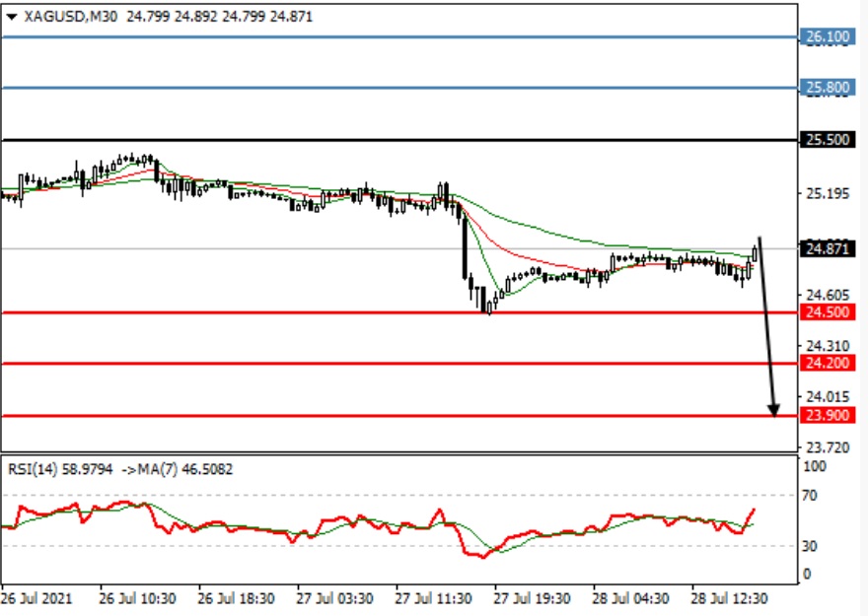
Task: Click the 27 Jul 03:30 time label
Action: [334, 599]
